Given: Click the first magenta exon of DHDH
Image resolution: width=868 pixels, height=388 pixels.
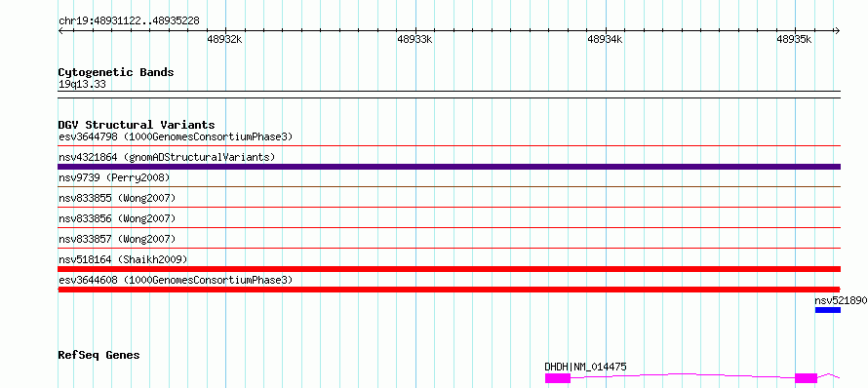Looking at the screenshot, I should coord(558,378).
